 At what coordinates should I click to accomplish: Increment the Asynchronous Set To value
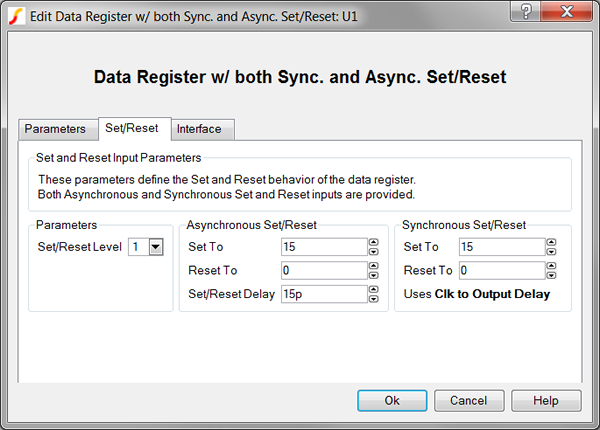(x=373, y=243)
